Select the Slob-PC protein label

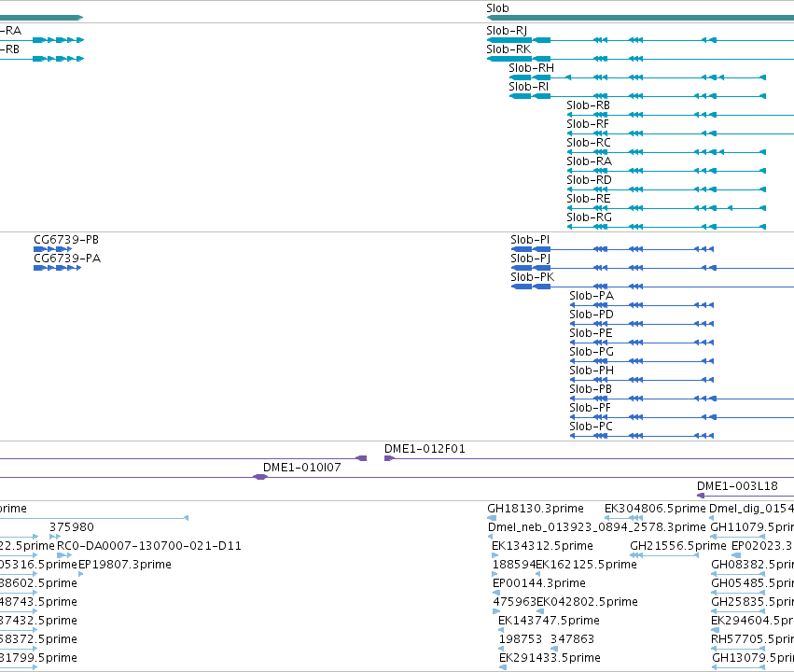tap(591, 427)
